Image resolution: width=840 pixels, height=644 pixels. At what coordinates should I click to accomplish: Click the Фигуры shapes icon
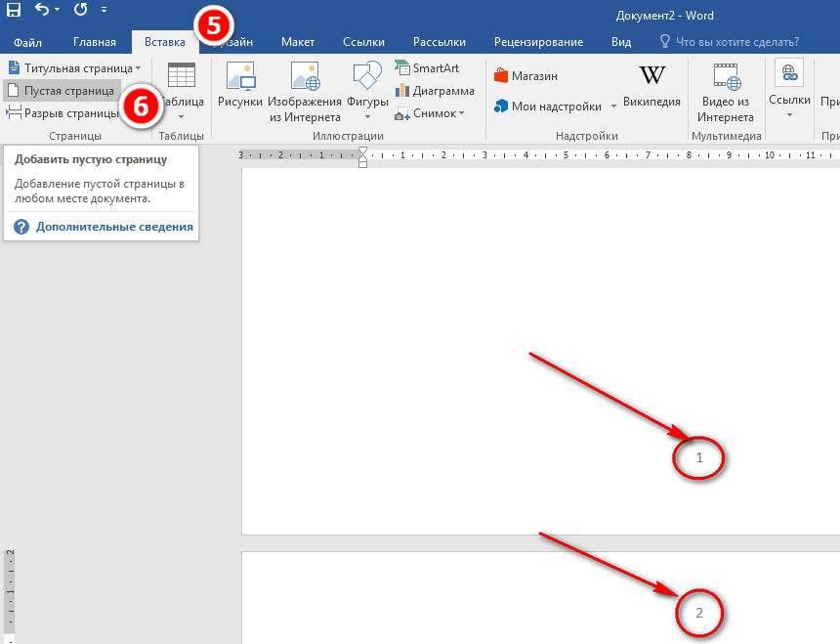point(367,75)
